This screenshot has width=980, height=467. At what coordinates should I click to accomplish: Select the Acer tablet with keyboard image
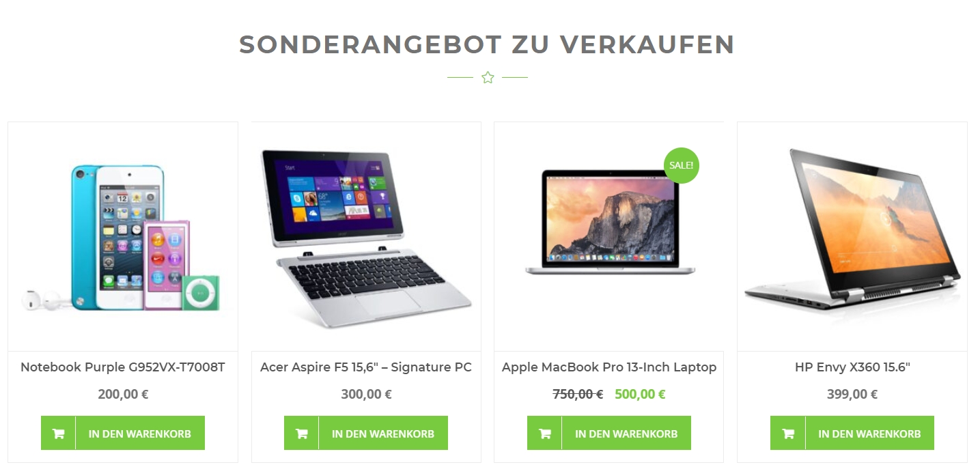366,237
